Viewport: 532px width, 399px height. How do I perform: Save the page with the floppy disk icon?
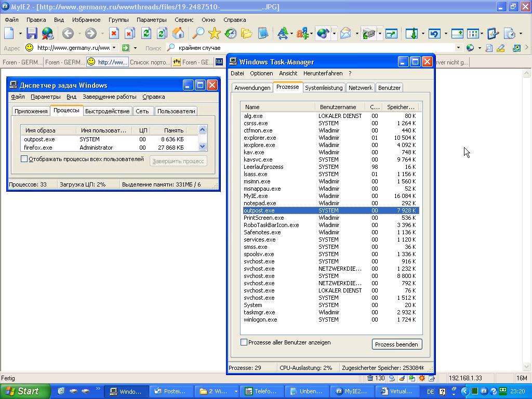(32, 33)
